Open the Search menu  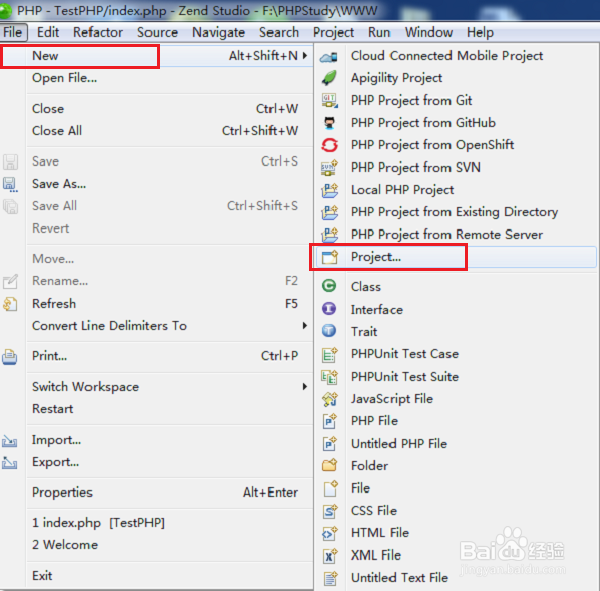click(279, 32)
